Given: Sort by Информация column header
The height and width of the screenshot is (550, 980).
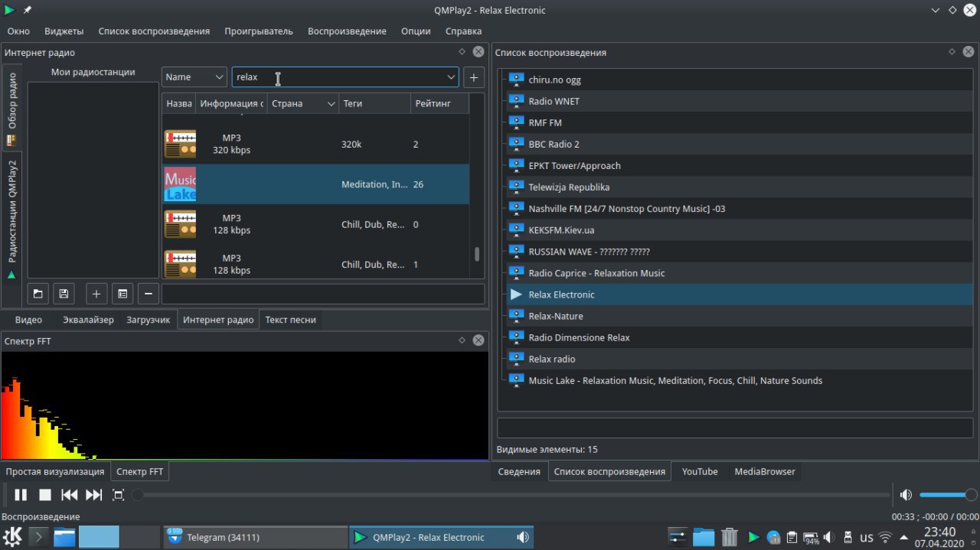Looking at the screenshot, I should click(230, 103).
